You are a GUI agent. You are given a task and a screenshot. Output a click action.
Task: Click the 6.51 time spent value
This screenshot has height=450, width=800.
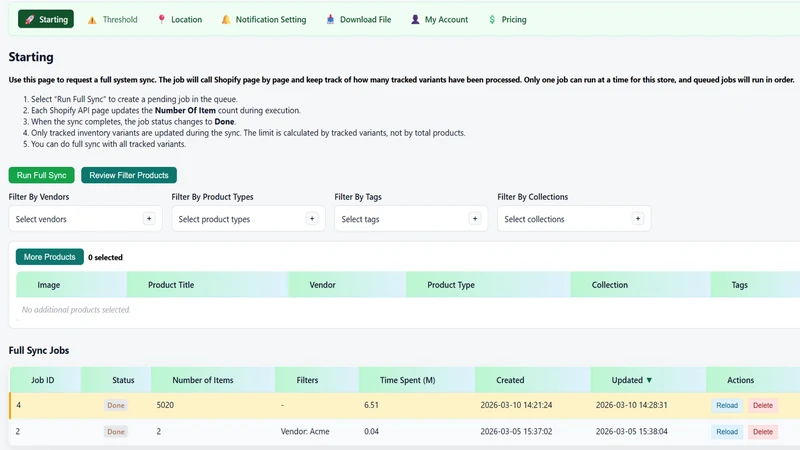371,405
